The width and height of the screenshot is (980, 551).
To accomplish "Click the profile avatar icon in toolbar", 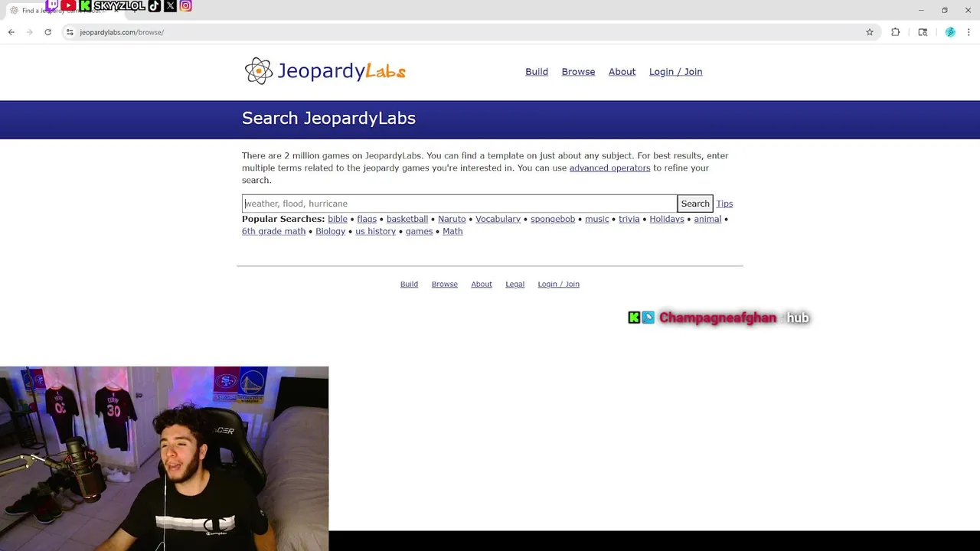I will 950,32.
